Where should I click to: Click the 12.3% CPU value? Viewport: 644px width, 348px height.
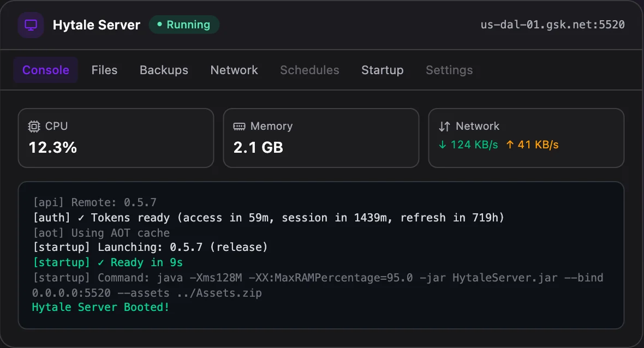(53, 148)
